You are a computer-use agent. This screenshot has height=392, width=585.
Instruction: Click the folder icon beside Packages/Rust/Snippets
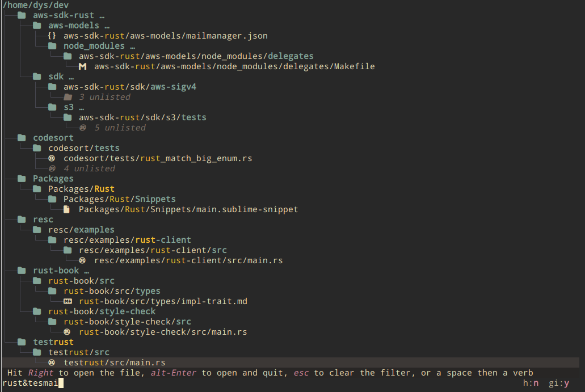pyautogui.click(x=52, y=199)
